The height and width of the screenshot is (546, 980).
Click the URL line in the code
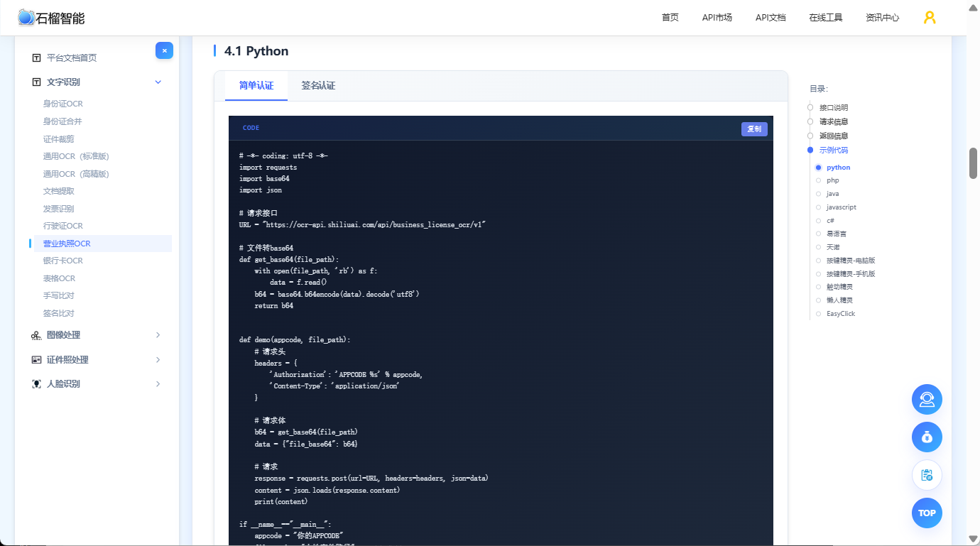tap(362, 224)
